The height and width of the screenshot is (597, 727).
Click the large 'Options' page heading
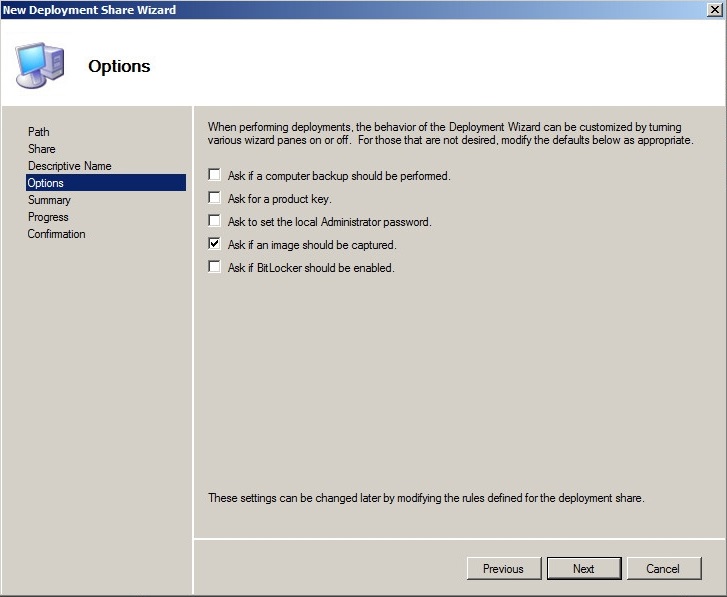point(119,66)
